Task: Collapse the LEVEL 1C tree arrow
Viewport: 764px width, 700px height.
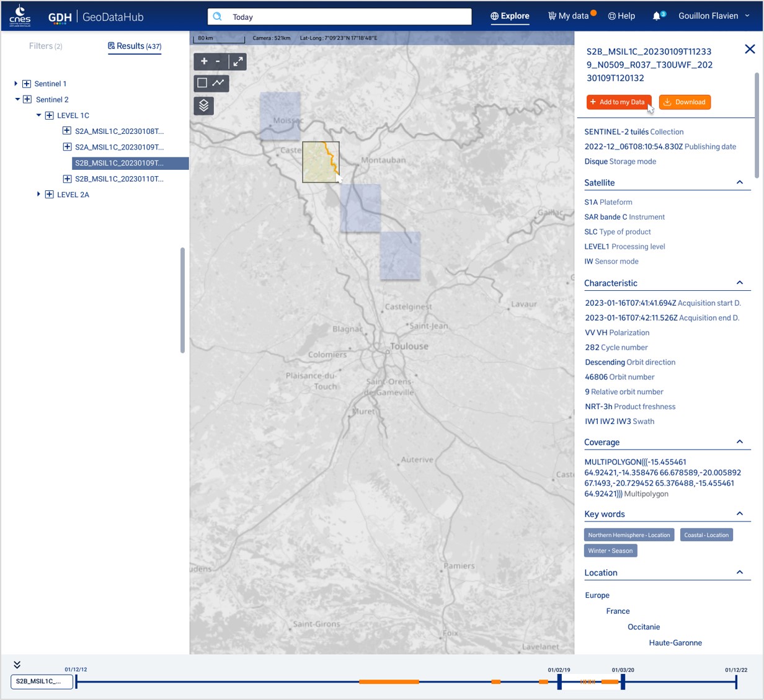Action: point(38,115)
